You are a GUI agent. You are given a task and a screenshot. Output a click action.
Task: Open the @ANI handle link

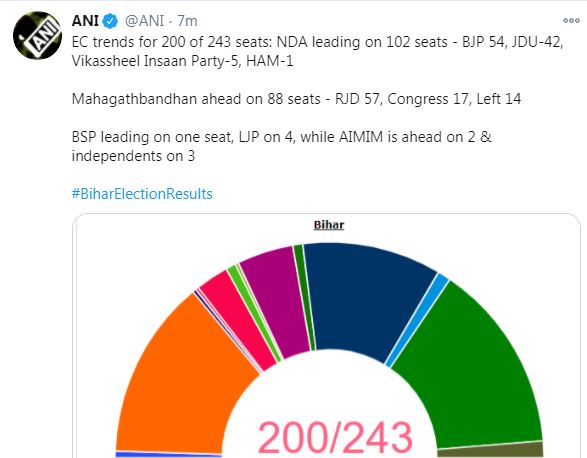tap(145, 21)
